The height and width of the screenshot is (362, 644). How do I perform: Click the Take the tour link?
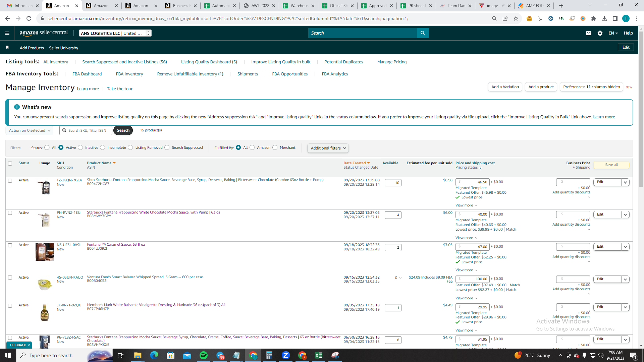[x=120, y=89]
